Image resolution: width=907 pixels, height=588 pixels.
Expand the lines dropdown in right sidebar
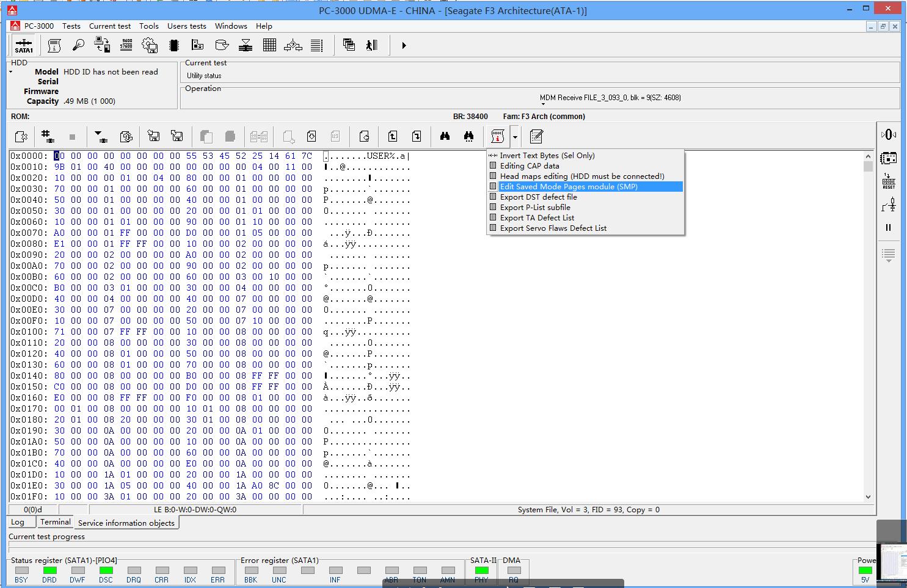(888, 255)
